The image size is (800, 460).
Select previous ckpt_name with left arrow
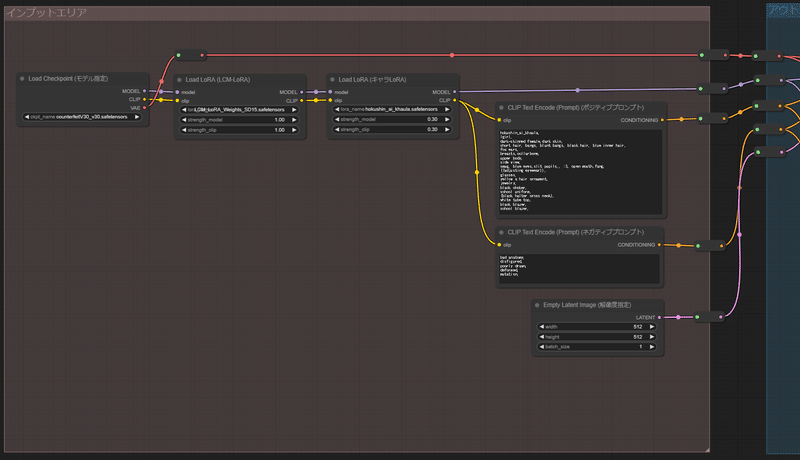pyautogui.click(x=27, y=117)
